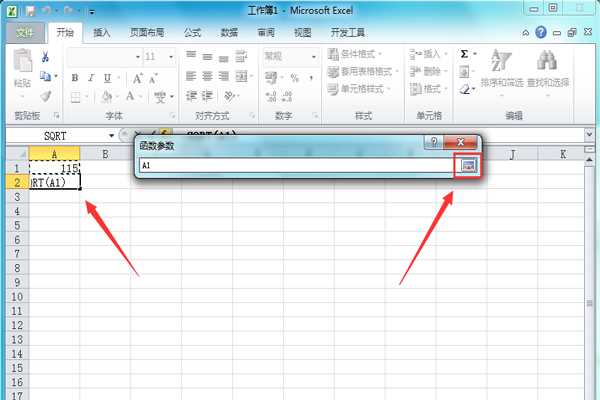This screenshot has width=600, height=400.
Task: Open the cells Format menu
Action: [428, 89]
